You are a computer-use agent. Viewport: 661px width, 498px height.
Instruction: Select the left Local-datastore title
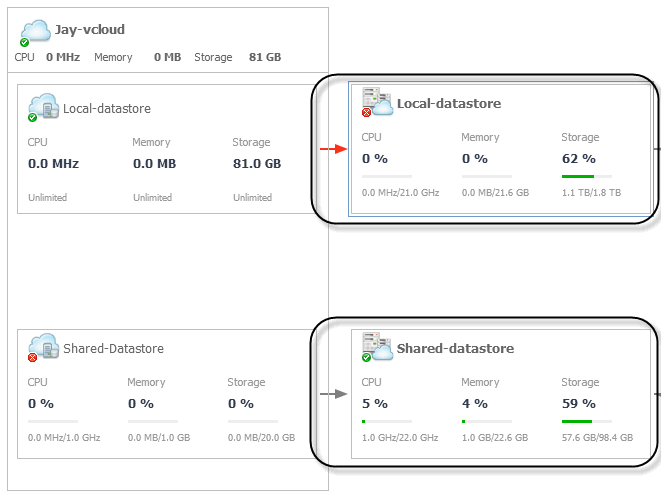coord(107,108)
